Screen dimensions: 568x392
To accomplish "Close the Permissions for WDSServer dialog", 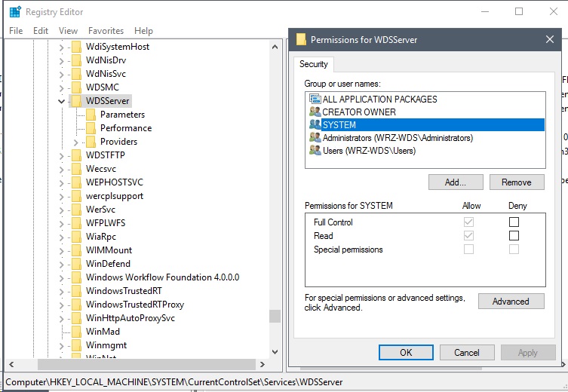I will (550, 39).
